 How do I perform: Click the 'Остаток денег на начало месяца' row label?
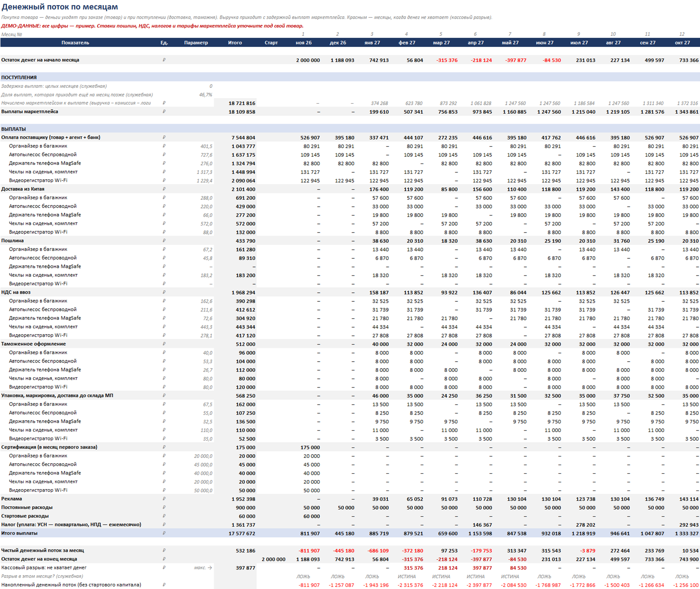40,60
